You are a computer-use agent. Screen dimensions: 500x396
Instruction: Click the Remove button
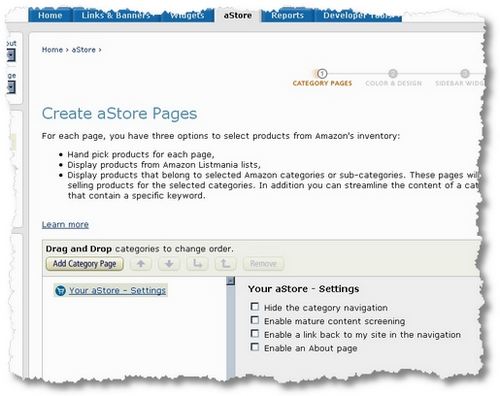click(x=263, y=264)
